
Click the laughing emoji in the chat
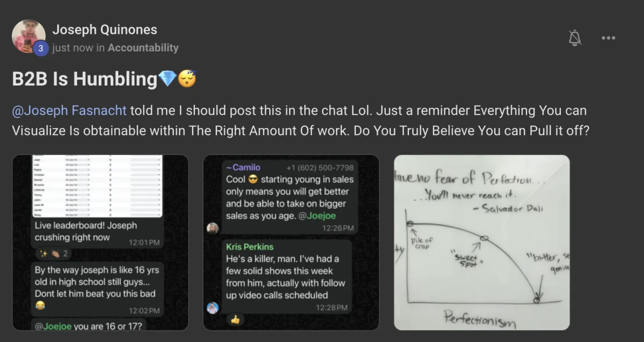point(40,306)
